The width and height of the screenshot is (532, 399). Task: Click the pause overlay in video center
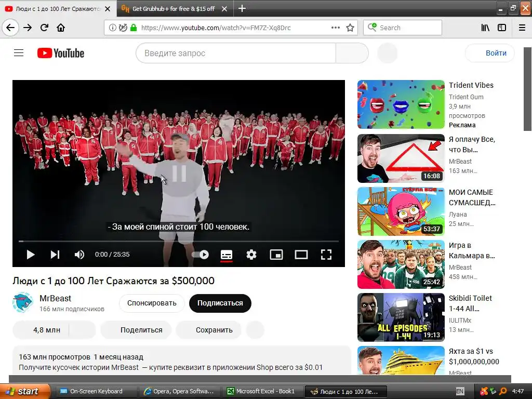pyautogui.click(x=179, y=174)
